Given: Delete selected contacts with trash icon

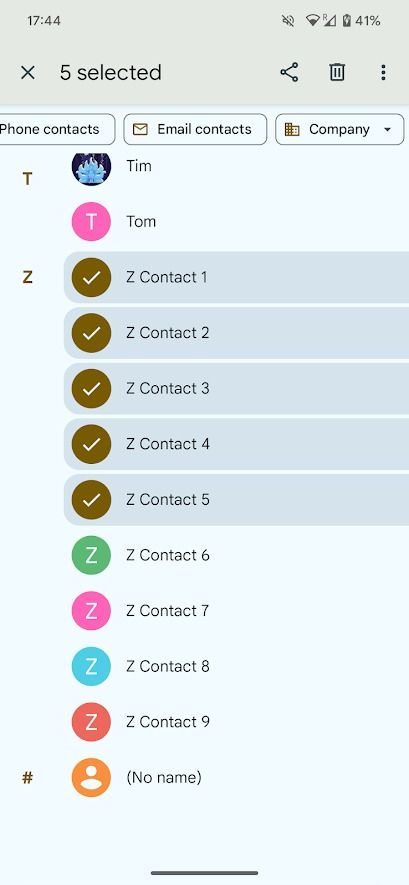Looking at the screenshot, I should click(x=337, y=72).
